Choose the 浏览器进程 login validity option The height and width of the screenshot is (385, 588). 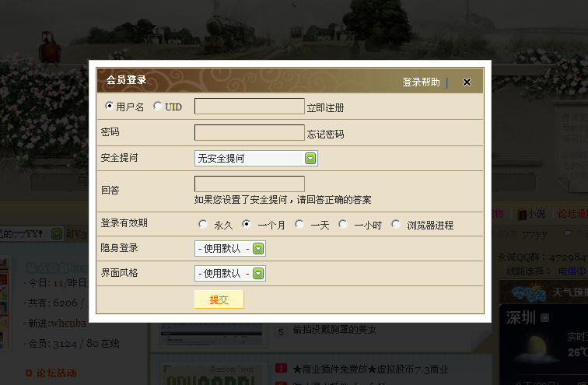coord(396,224)
